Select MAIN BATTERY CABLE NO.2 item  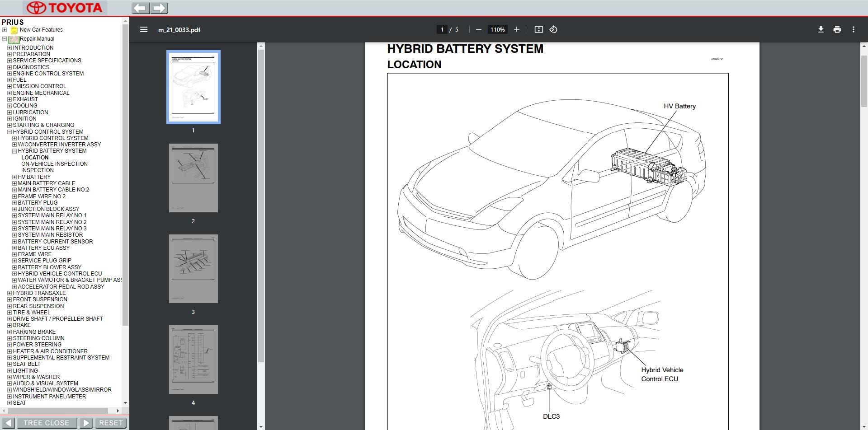(53, 190)
